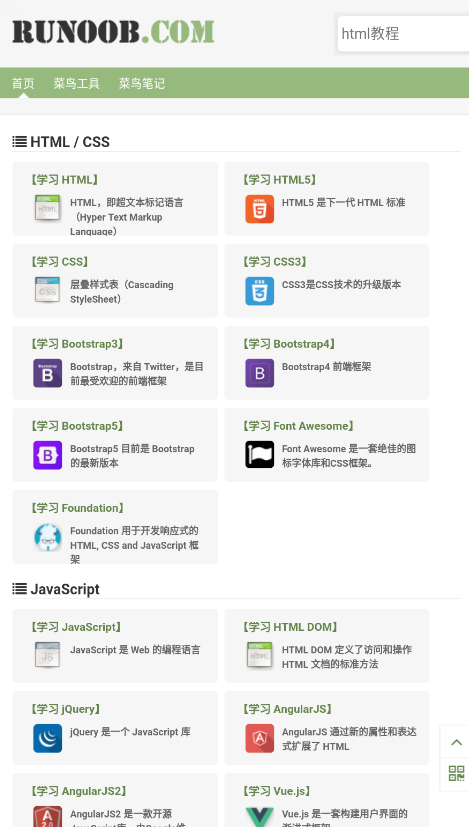Open the QR code button
Image resolution: width=469 pixels, height=827 pixels.
pos(456,774)
